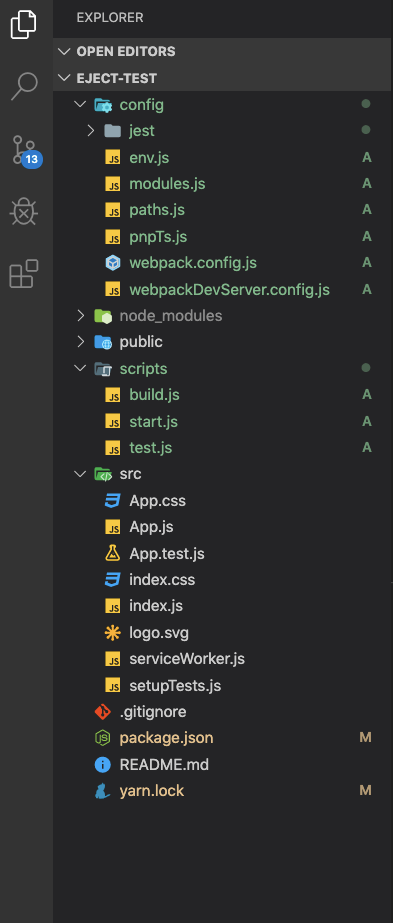Click the git icon beside .gitignore
This screenshot has height=923, width=393.
102,712
